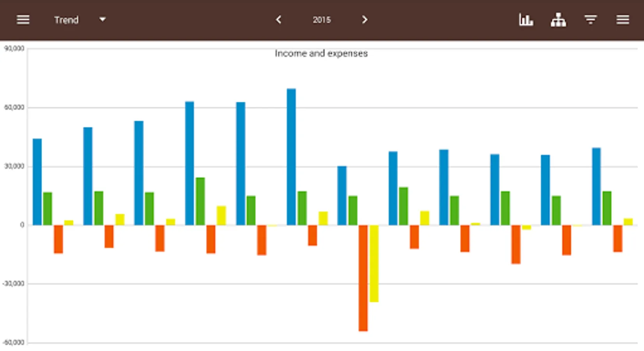Tap the Income and expenses chart title

[321, 53]
